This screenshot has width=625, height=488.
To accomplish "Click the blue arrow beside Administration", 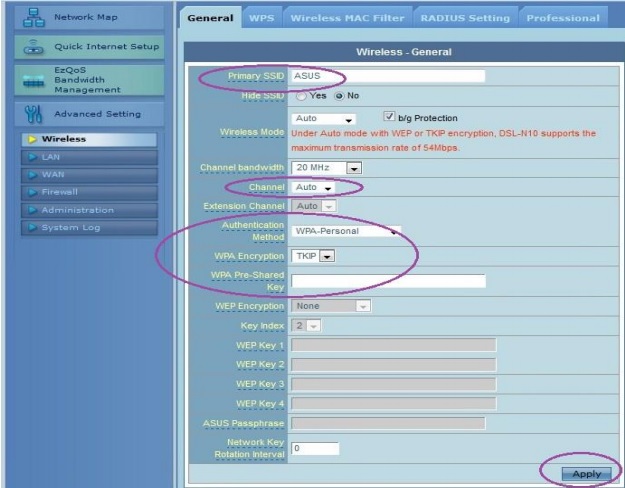I will (32, 210).
